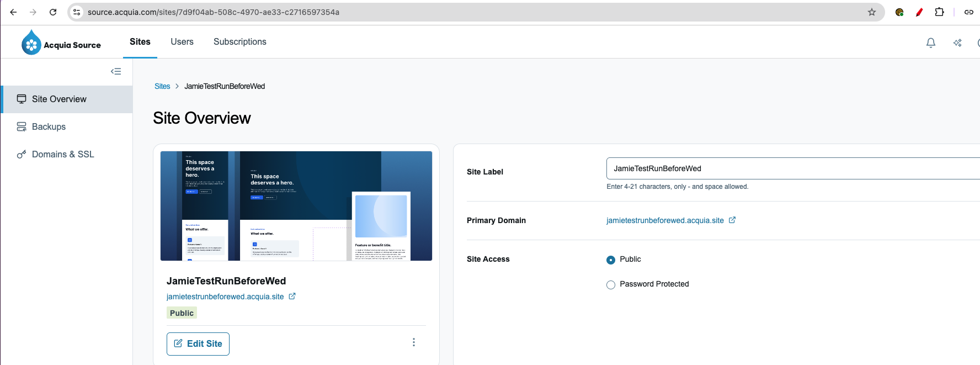The height and width of the screenshot is (365, 980).
Task: Open the Subscriptions tab
Action: tap(240, 42)
